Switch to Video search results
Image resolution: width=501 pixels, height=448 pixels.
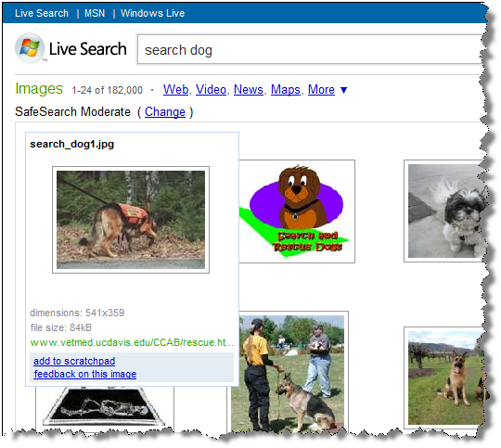(x=211, y=89)
